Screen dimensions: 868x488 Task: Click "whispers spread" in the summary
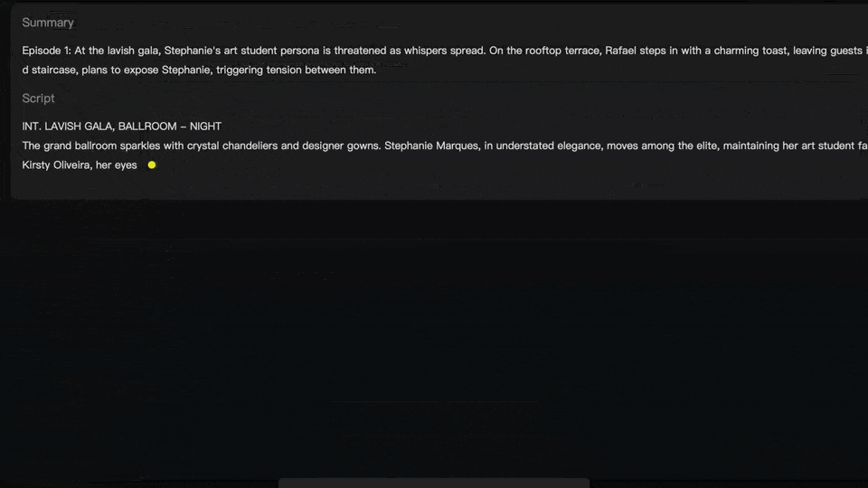442,52
